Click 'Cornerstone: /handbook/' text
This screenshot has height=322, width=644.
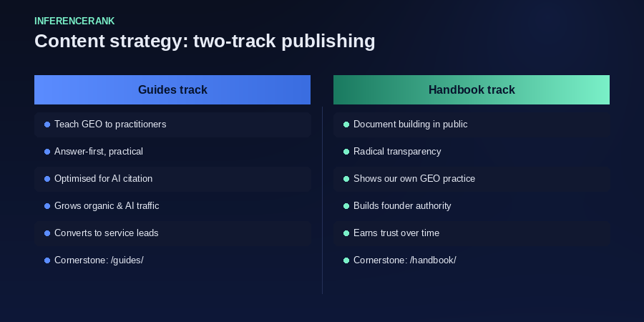[405, 260]
